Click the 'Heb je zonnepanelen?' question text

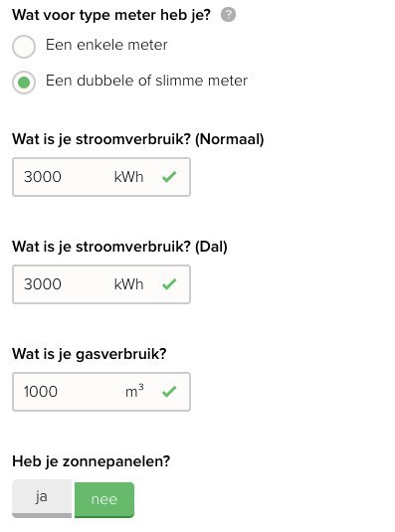coord(91,461)
